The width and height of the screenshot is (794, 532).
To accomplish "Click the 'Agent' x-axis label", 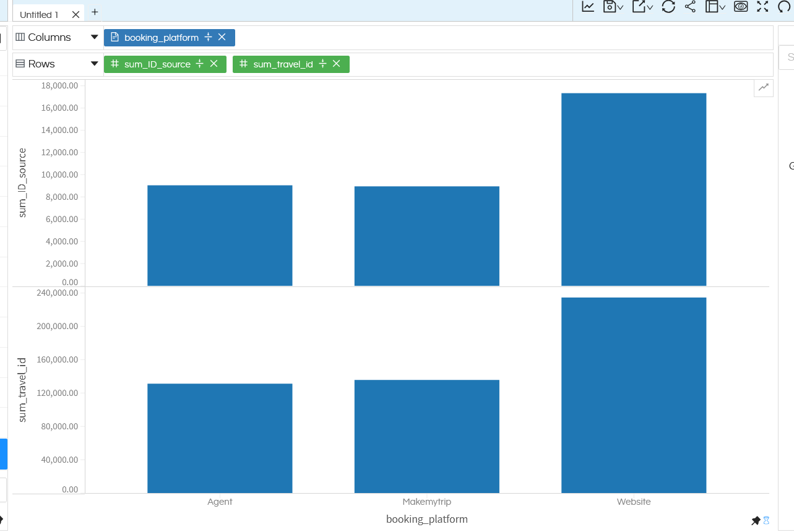I will [x=220, y=502].
